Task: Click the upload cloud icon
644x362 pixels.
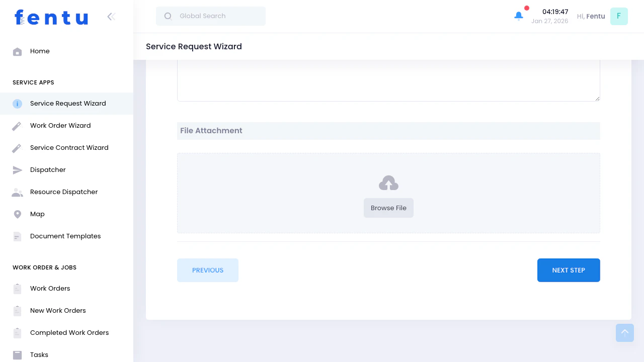Action: [x=388, y=183]
